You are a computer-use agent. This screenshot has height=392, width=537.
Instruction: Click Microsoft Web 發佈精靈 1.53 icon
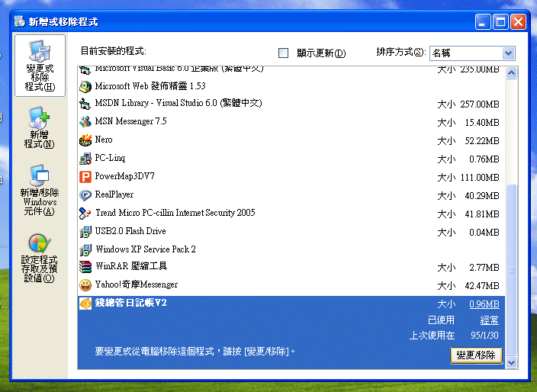click(x=85, y=86)
